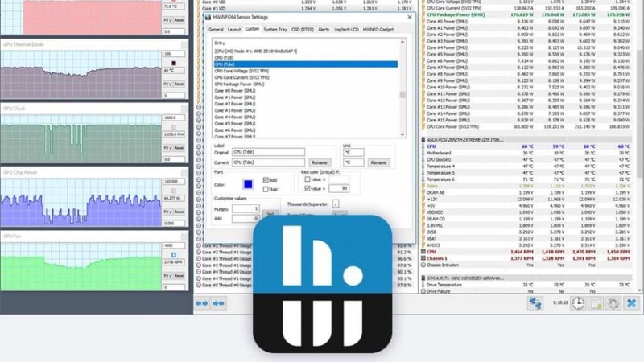Click the expand columns arrows icon
Screen dimensions: 644x362
pyautogui.click(x=202, y=303)
